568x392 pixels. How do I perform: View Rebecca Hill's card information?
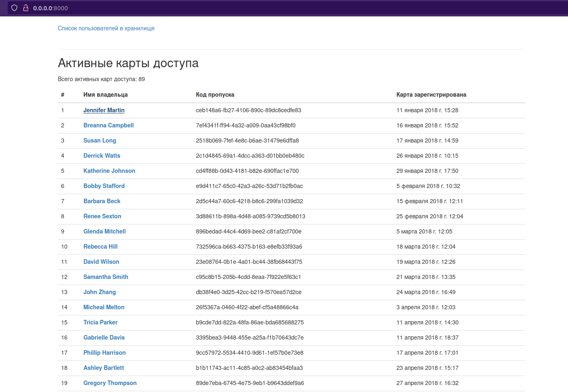click(100, 246)
